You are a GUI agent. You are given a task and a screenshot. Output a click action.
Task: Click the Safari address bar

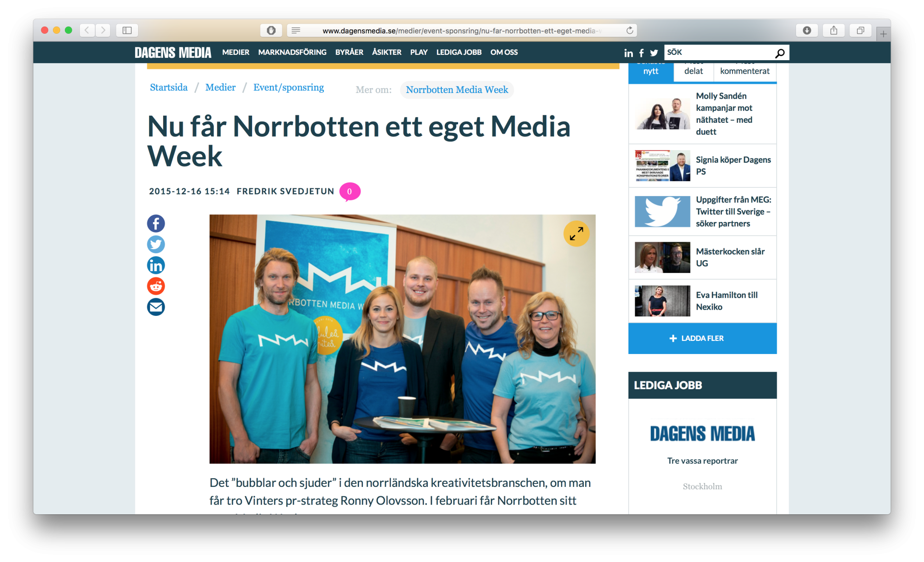pos(461,30)
